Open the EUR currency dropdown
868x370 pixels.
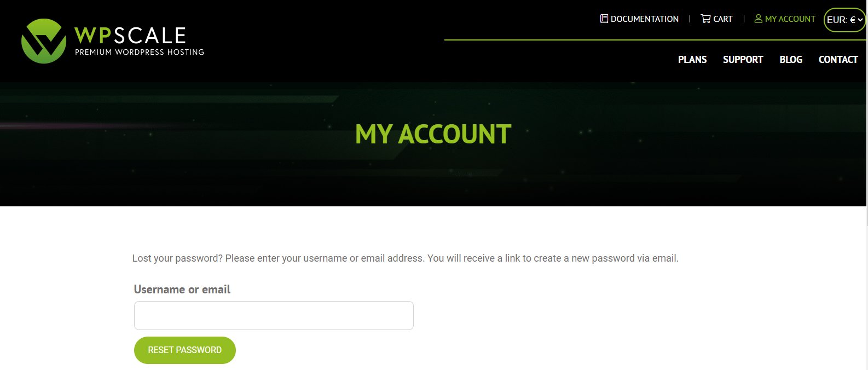844,20
